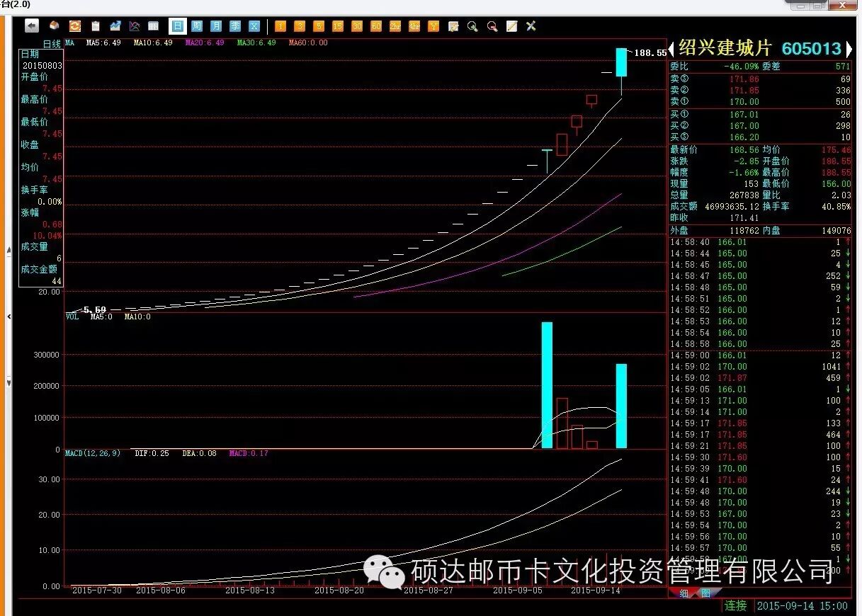Open the notes edit toolbar icon
This screenshot has height=616, width=862.
point(453,26)
